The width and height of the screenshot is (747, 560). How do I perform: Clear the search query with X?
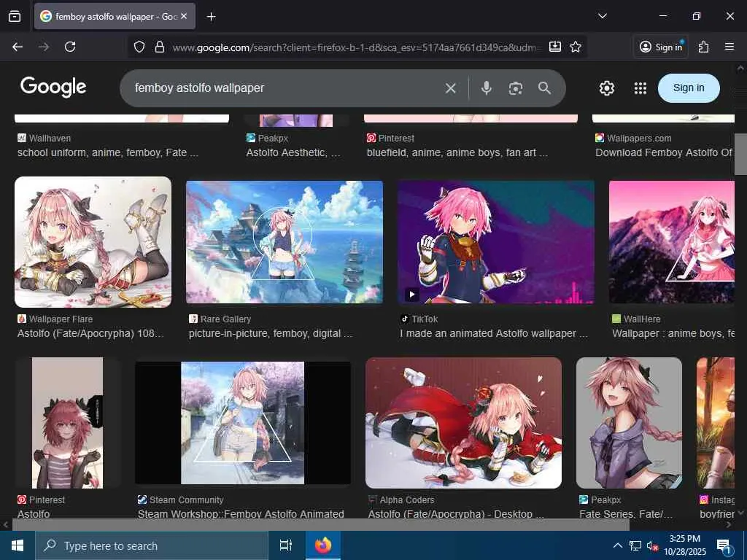(x=451, y=88)
